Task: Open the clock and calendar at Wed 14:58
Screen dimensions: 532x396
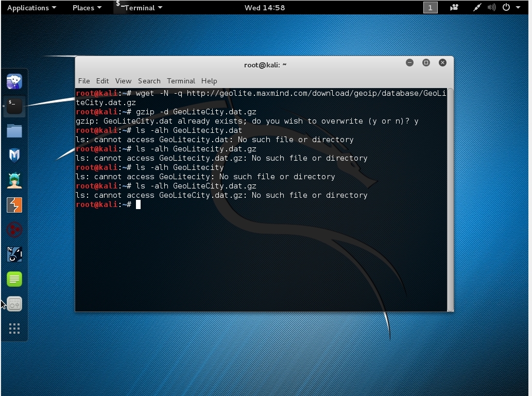Action: pos(265,7)
